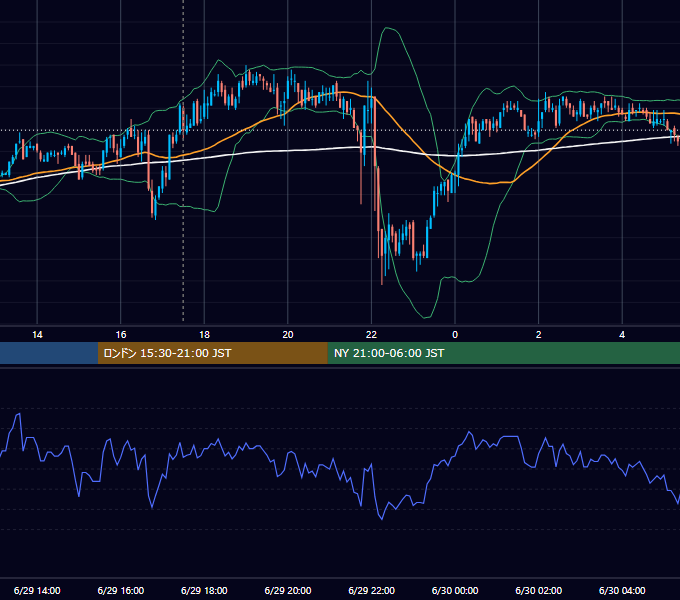Screen dimensions: 680x600
Task: Click the 20 hour label on price chart axis
Action: click(288, 335)
